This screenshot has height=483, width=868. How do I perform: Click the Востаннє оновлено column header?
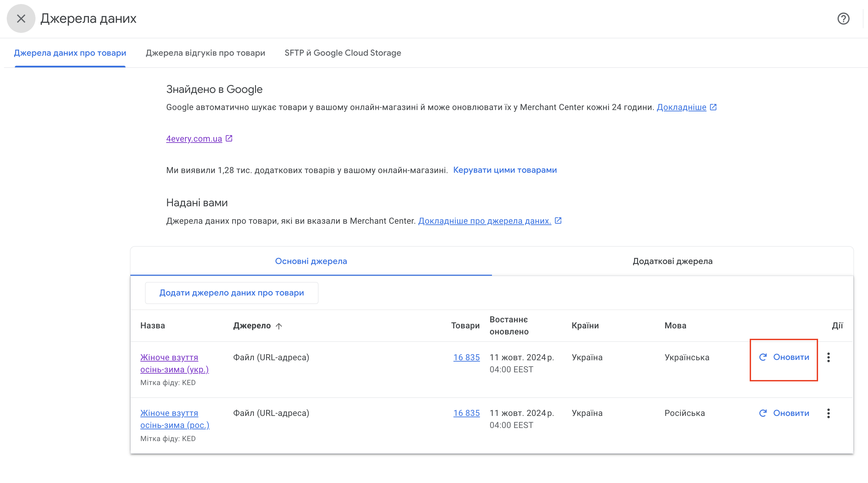(509, 326)
